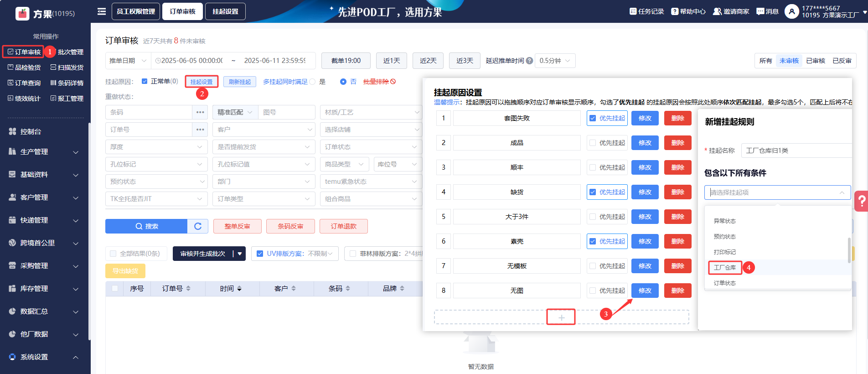The image size is (868, 374).
Task: Click 控制台 sidebar icon
Action: (x=12, y=131)
